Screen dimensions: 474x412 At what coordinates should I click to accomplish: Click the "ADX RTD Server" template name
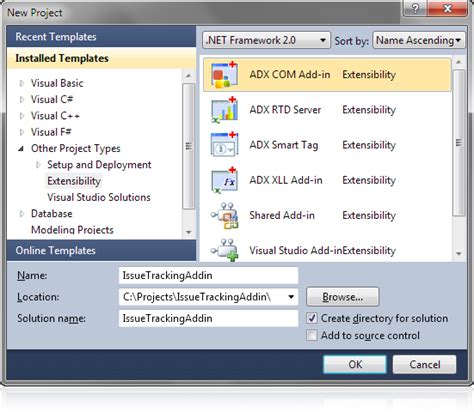click(x=285, y=110)
